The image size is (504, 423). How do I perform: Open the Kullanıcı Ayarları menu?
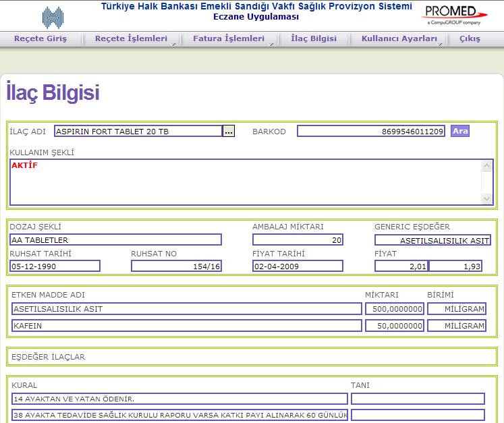[x=399, y=38]
